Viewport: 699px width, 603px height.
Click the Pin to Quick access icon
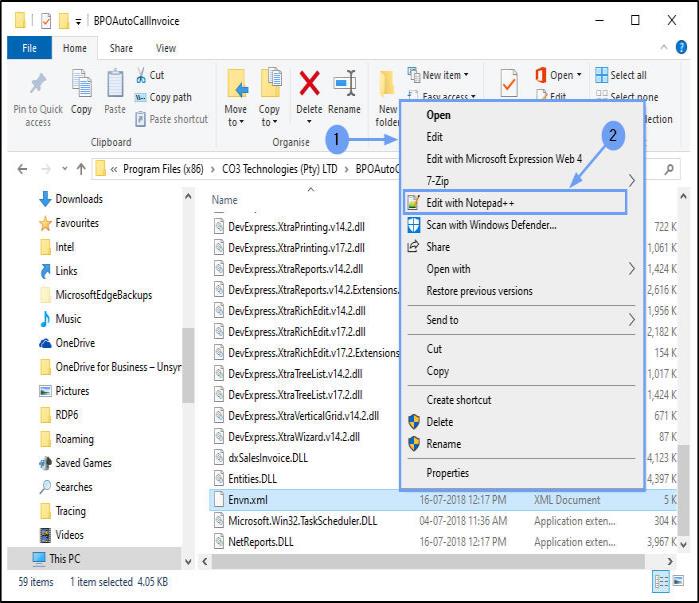[x=38, y=84]
